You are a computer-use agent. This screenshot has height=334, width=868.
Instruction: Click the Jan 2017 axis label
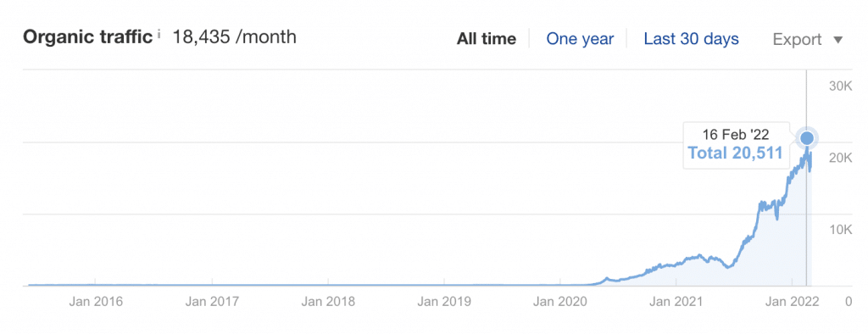pyautogui.click(x=212, y=302)
